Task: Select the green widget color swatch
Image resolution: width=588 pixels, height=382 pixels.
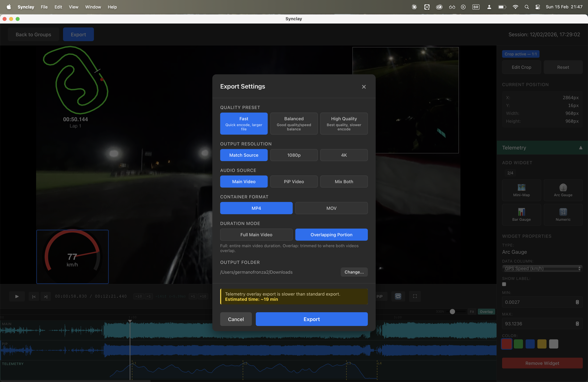Action: tap(518, 344)
